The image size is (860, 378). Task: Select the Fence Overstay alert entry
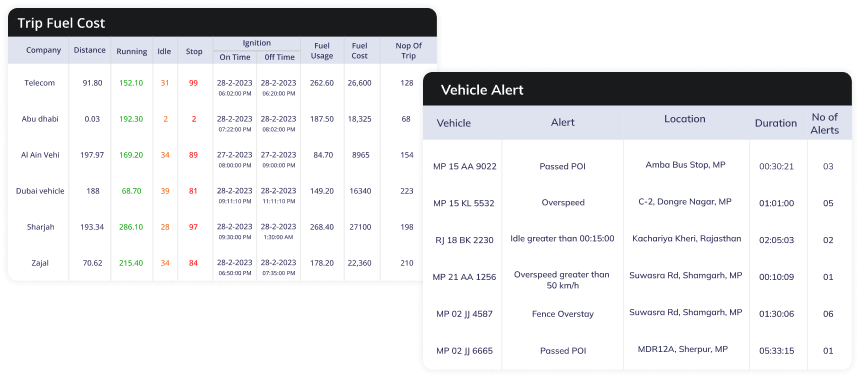[562, 314]
